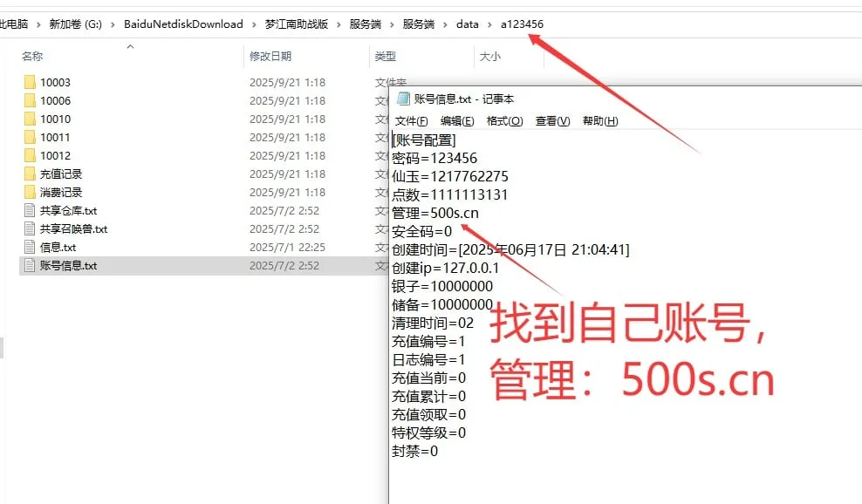The image size is (862, 504).
Task: Go to data folder in address bar
Action: click(x=468, y=24)
